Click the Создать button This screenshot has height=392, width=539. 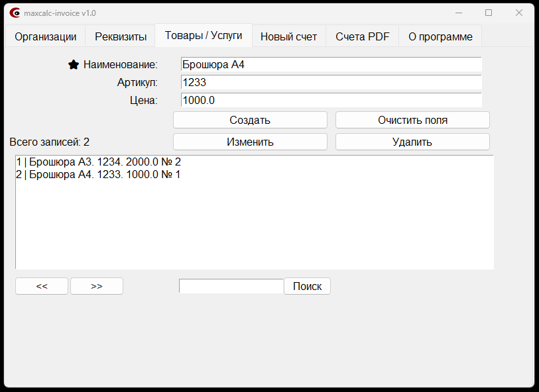click(x=250, y=120)
